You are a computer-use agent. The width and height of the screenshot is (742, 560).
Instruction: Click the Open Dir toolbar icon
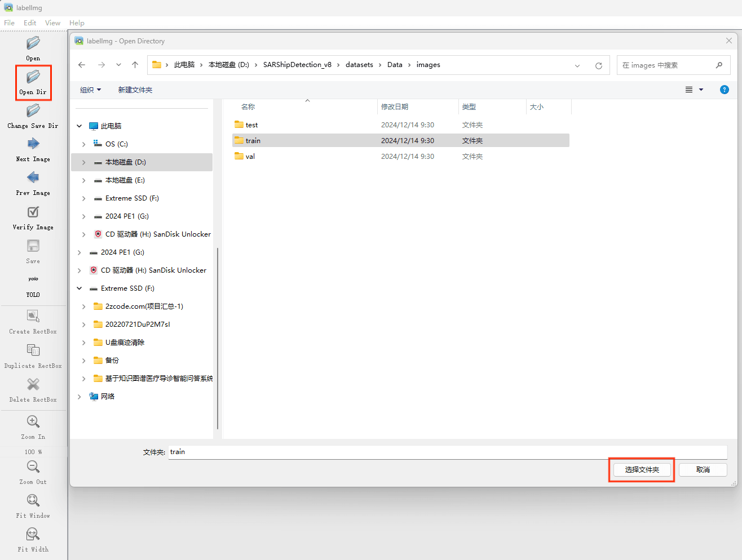(x=33, y=76)
